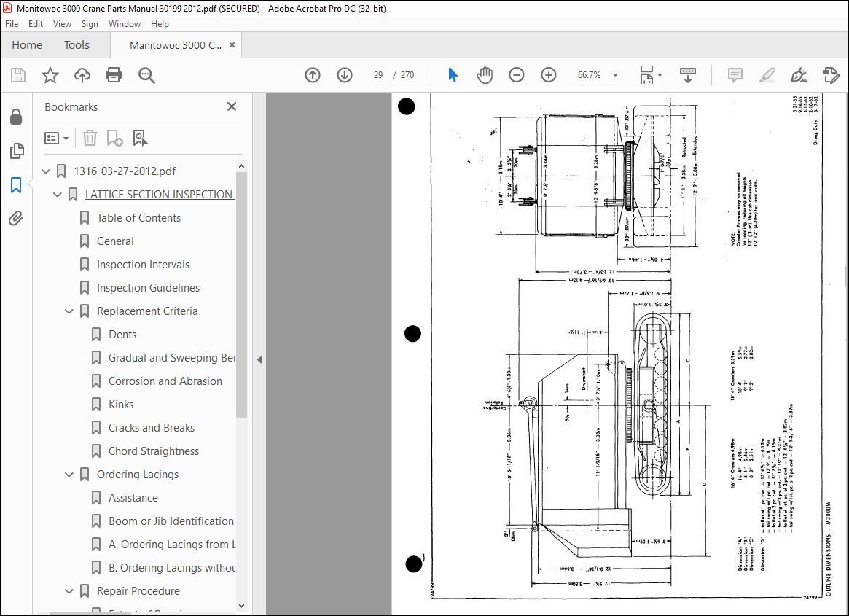The image size is (849, 616).
Task: Jump to Corrosion and Abrasion bookmark
Action: tap(165, 381)
